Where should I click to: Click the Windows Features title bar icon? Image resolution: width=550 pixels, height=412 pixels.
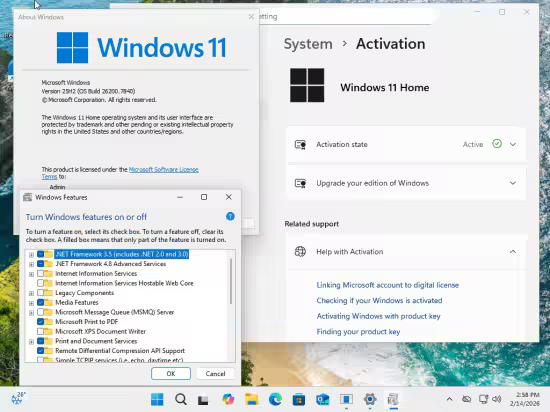click(x=27, y=197)
